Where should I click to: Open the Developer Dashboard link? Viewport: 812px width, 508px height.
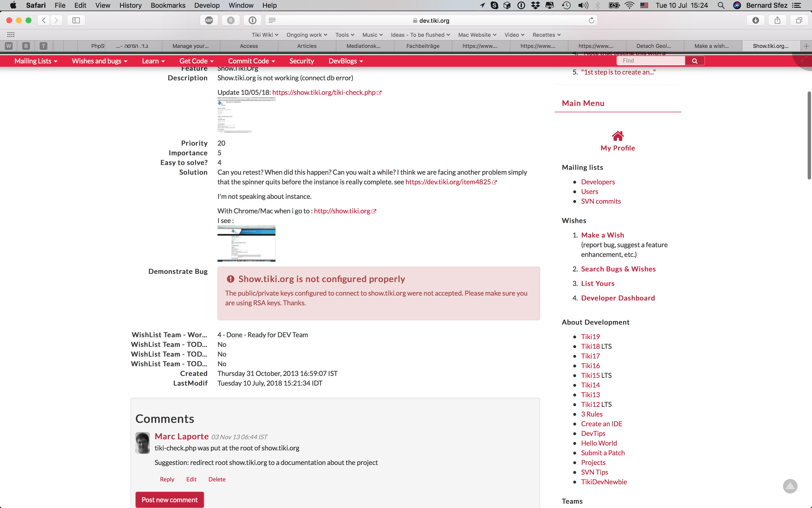click(618, 298)
